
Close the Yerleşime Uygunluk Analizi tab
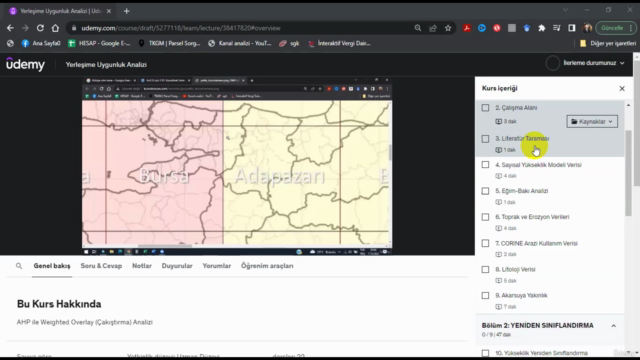pyautogui.click(x=109, y=11)
